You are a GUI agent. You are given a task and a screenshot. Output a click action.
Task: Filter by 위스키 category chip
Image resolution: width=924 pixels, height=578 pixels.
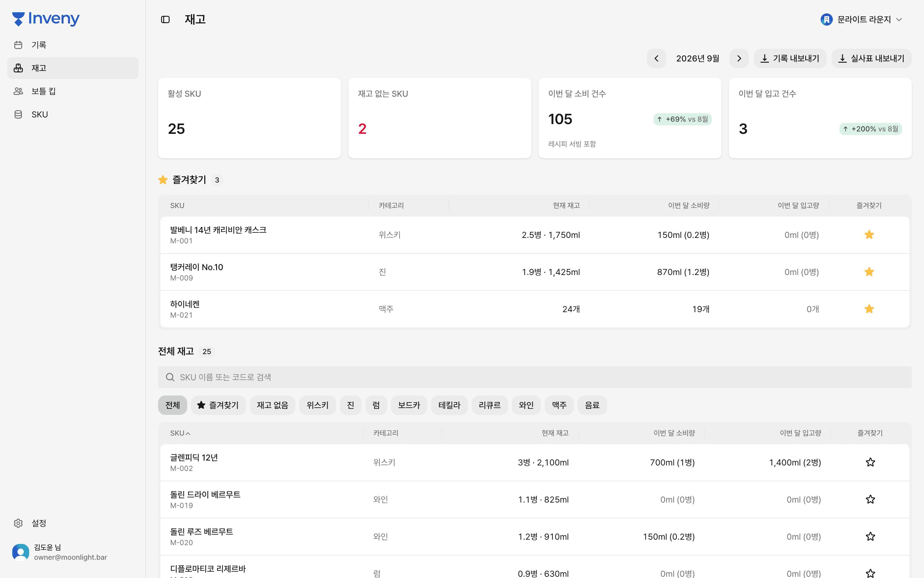(317, 405)
